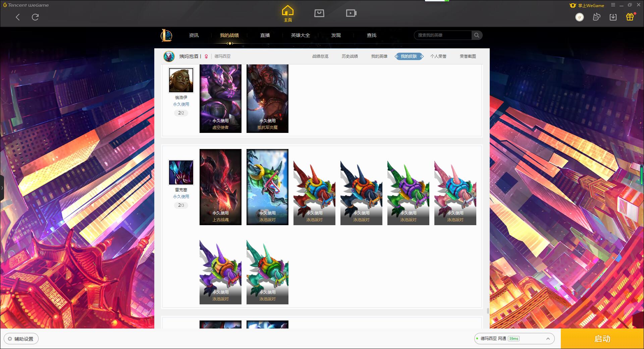The image size is (644, 349).
Task: Switch to the 荣誉截图 tab
Action: tap(468, 56)
